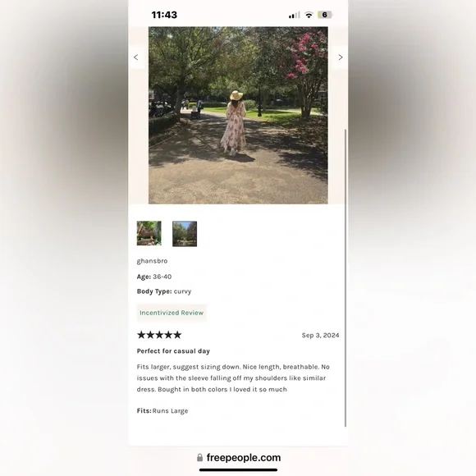Image resolution: width=476 pixels, height=476 pixels.
Task: Click the vertical scrollbar on the right
Action: tap(346, 277)
